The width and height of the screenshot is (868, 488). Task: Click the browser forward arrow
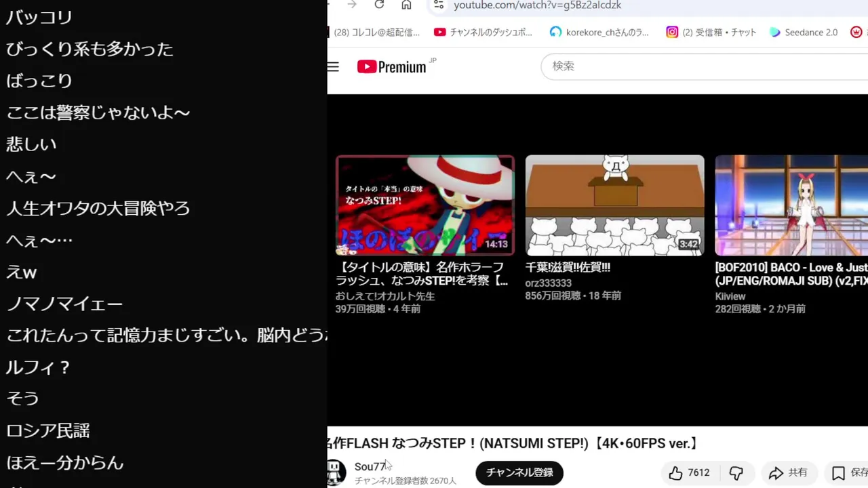[352, 5]
